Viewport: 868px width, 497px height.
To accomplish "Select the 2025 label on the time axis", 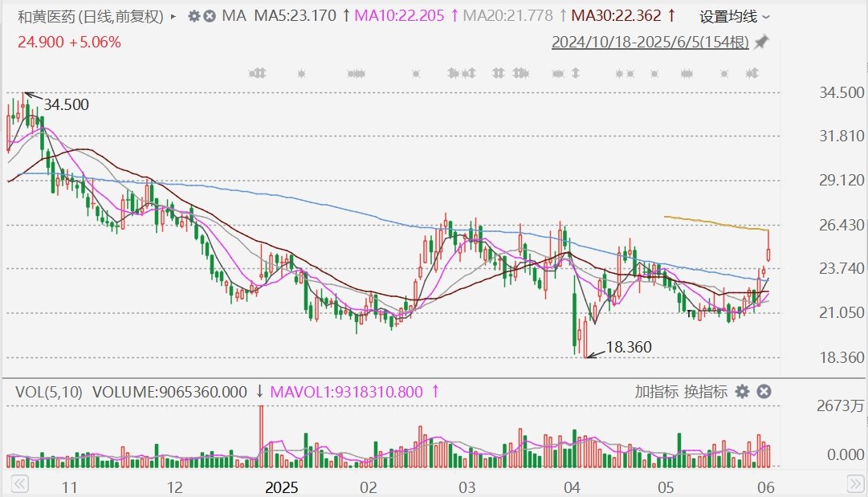I will tap(282, 487).
